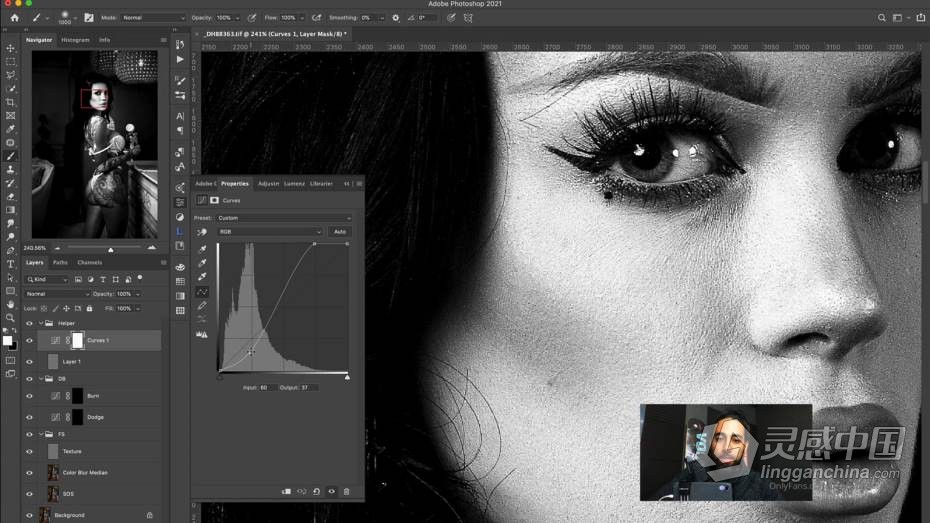Toggle Curves layer visibility in Properties
Viewport: 930px width, 523px height.
[x=332, y=492]
